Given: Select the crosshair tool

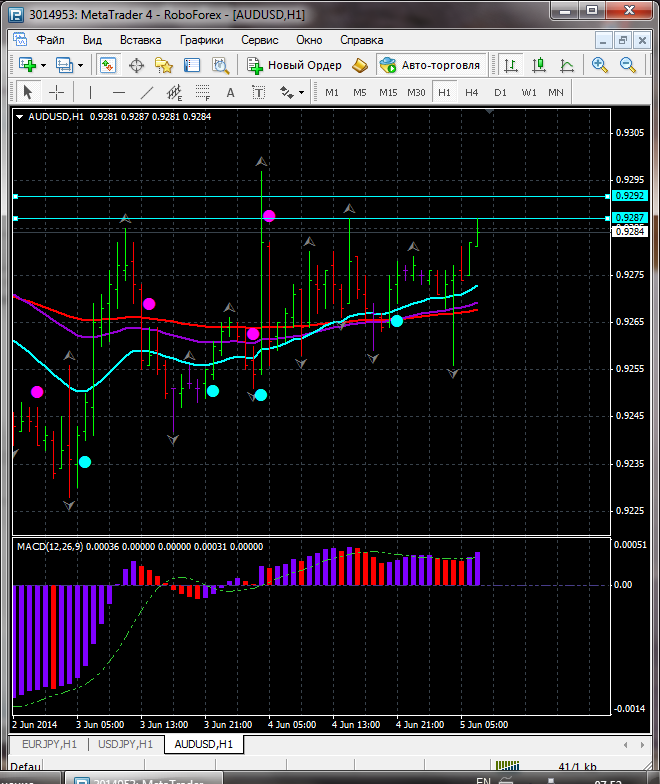Looking at the screenshot, I should pyautogui.click(x=57, y=92).
